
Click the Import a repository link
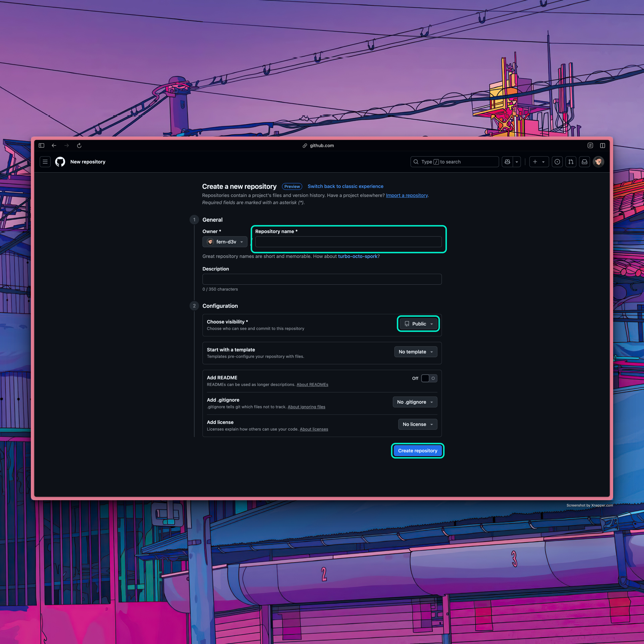[x=407, y=195]
